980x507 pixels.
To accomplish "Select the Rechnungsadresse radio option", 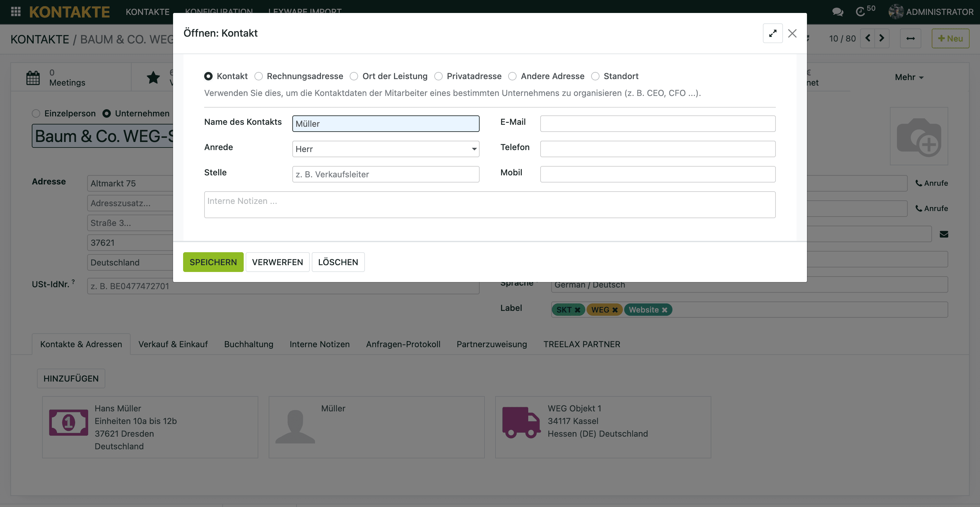I will (259, 76).
